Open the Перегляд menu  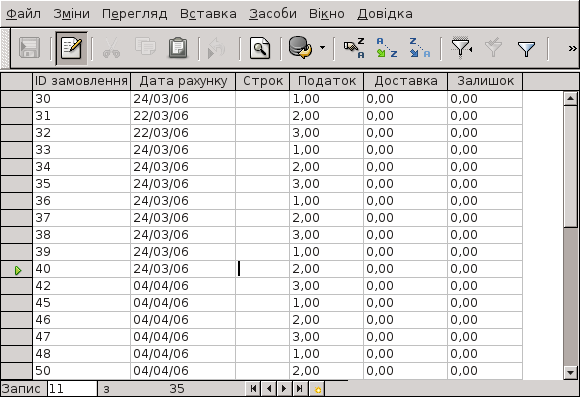click(x=134, y=14)
